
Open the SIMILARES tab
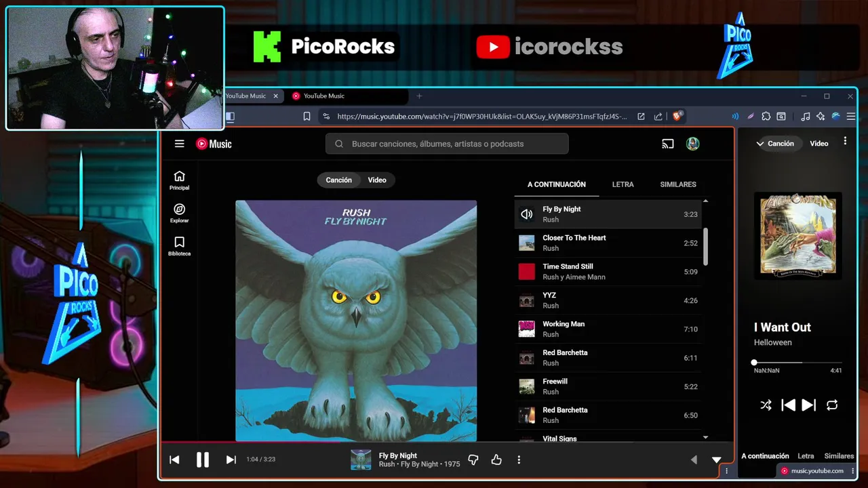click(678, 184)
